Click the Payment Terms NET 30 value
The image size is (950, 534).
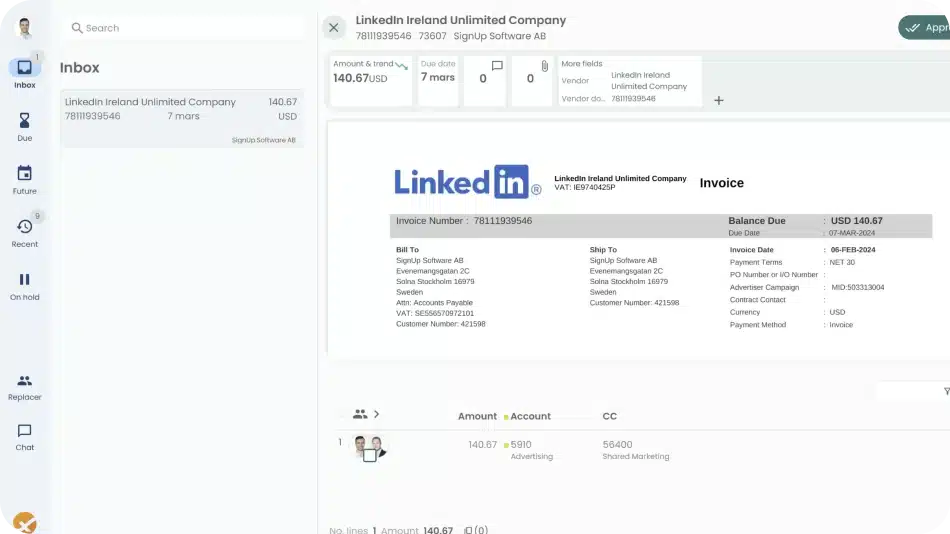tap(842, 262)
